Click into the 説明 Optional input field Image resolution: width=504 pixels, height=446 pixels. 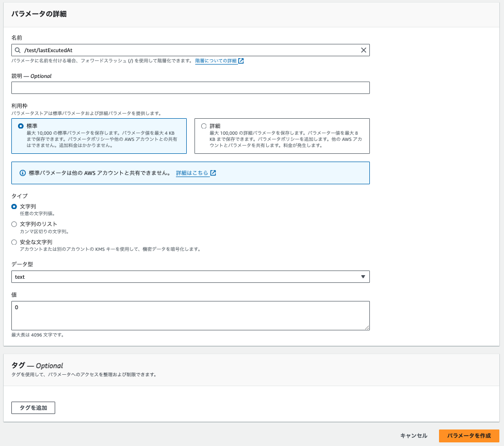190,88
